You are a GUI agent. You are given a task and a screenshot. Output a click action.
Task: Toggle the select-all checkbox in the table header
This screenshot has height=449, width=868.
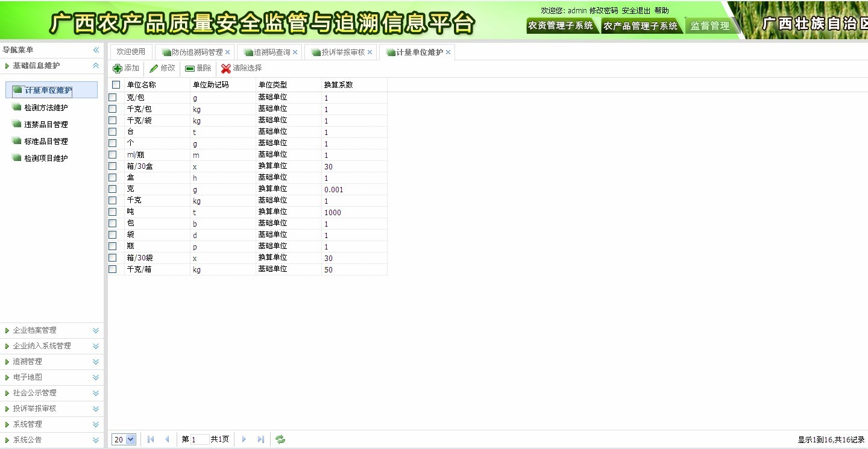116,84
